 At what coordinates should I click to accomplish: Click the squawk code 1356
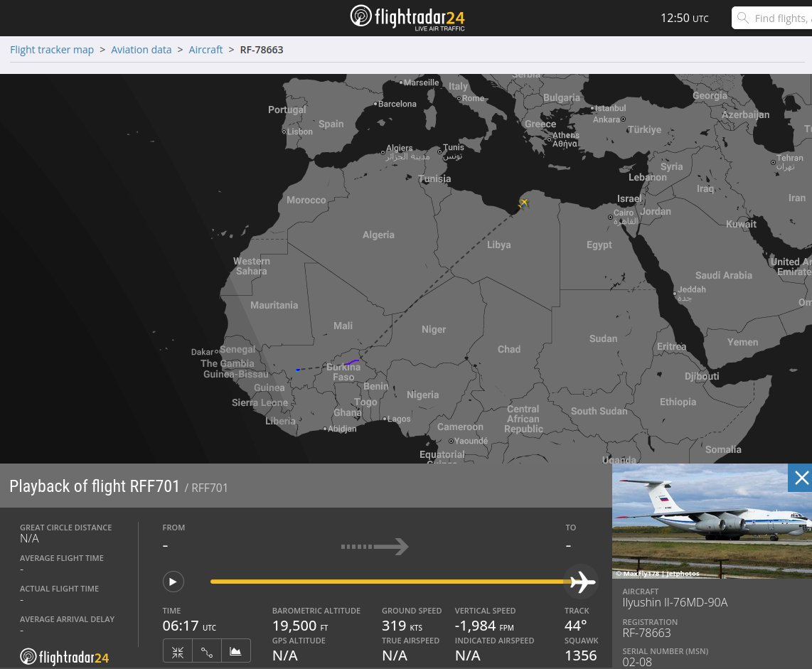pyautogui.click(x=580, y=655)
